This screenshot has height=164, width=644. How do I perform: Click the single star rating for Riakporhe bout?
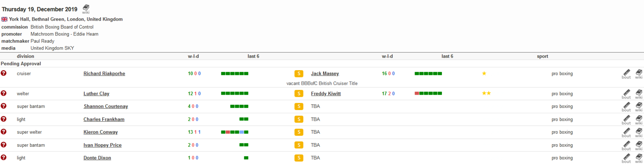(x=484, y=73)
